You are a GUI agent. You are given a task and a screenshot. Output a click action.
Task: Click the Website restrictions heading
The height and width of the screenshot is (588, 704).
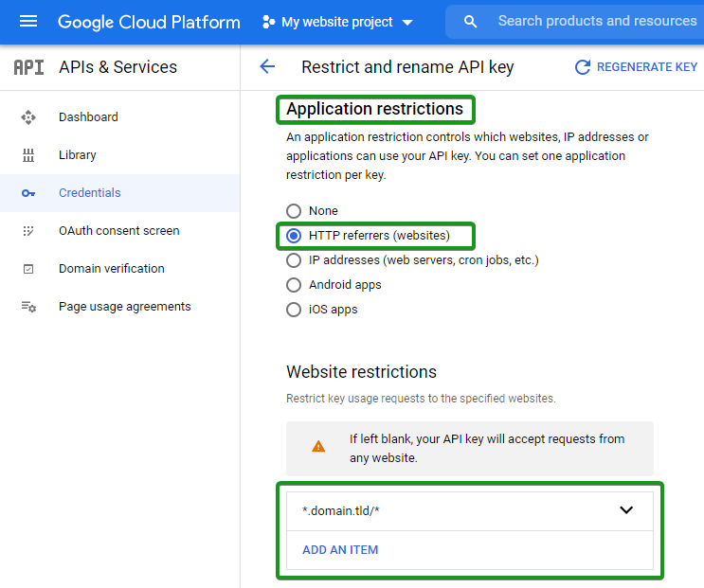pyautogui.click(x=361, y=372)
